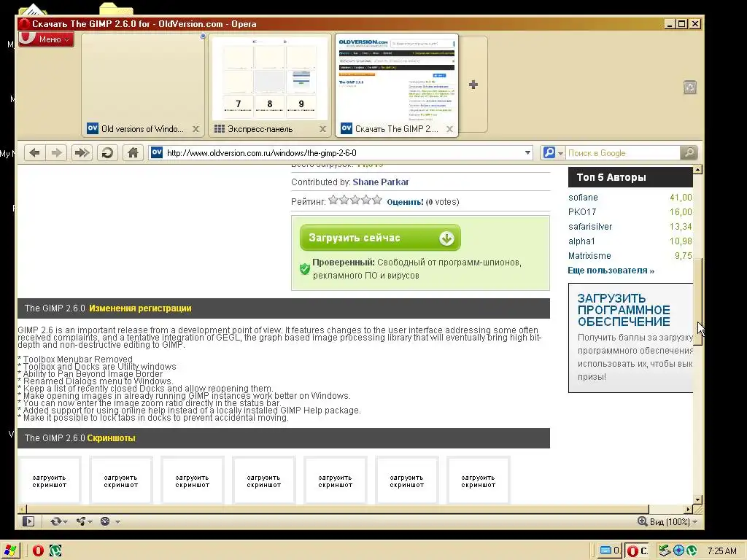Set rating to the third star
This screenshot has width=747, height=560.
(x=355, y=200)
